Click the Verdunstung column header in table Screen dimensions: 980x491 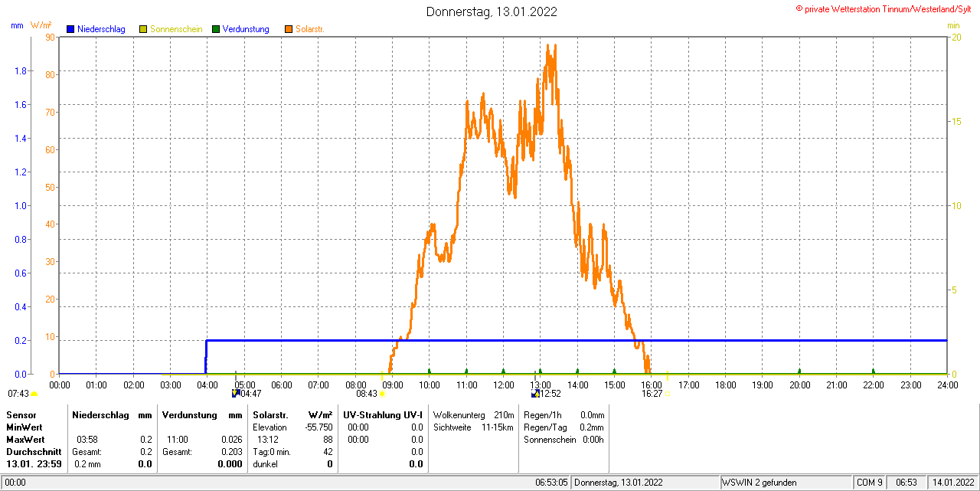point(188,414)
